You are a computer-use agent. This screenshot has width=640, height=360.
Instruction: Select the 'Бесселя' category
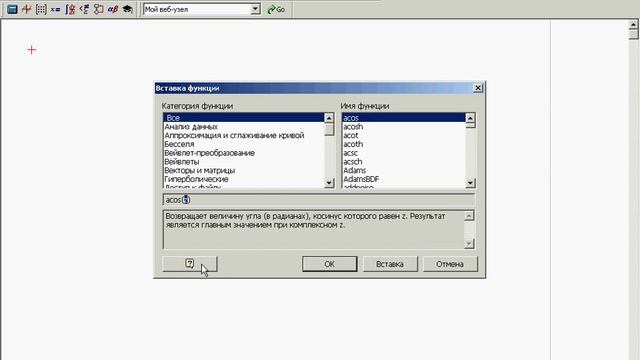pos(244,144)
